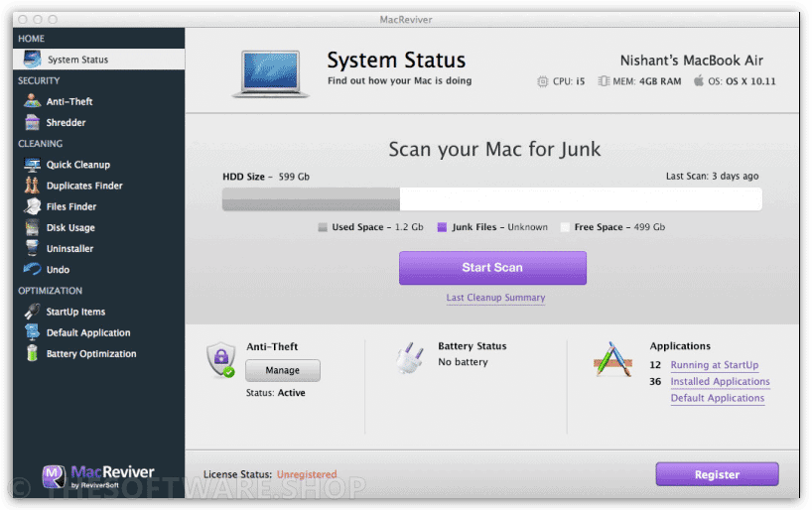Viewport: 812px width, 510px height.
Task: Click the Battery Optimization battery icon
Action: click(32, 353)
